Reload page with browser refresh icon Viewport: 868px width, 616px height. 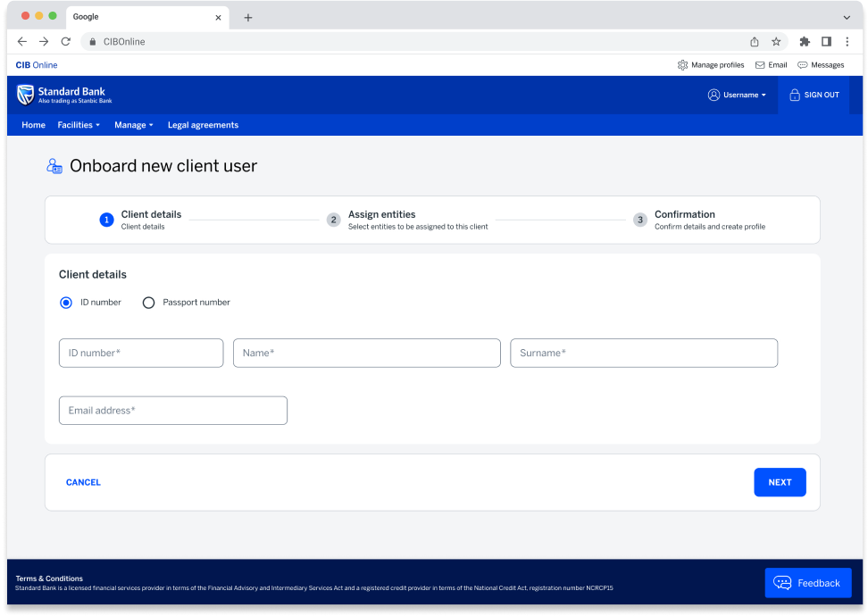(x=65, y=42)
